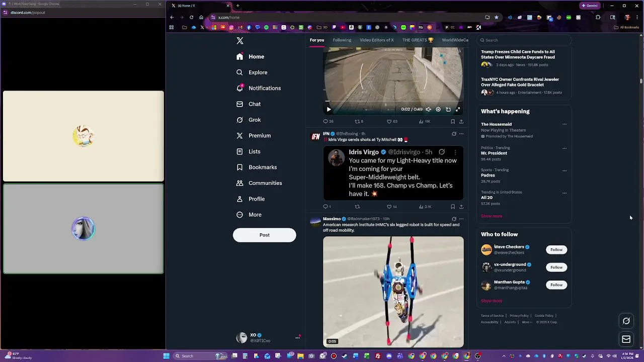Reload the page in Chrome

pos(191,17)
